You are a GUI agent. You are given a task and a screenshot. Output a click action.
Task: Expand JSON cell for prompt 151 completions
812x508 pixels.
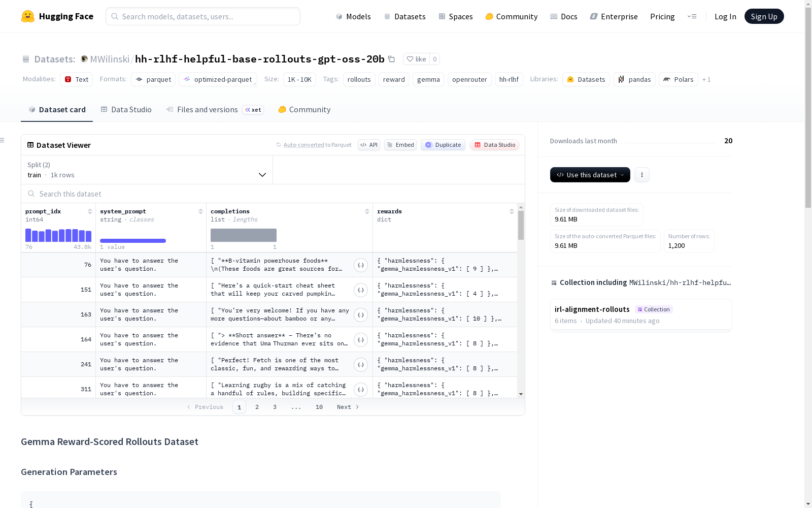coord(361,290)
